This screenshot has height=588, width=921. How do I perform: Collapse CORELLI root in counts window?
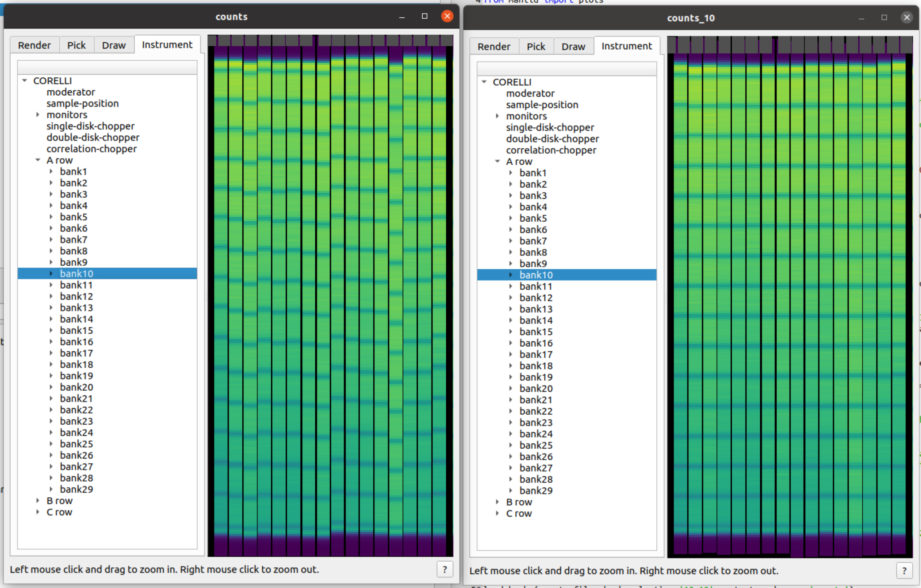point(24,81)
